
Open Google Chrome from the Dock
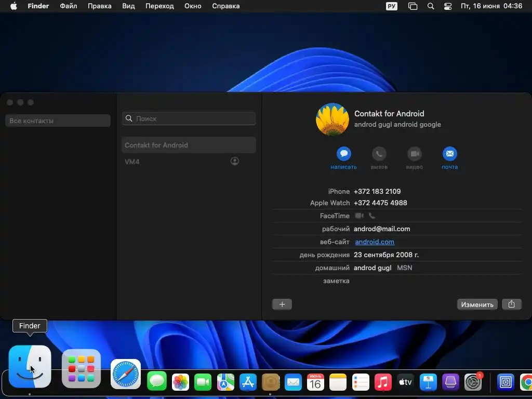526,382
